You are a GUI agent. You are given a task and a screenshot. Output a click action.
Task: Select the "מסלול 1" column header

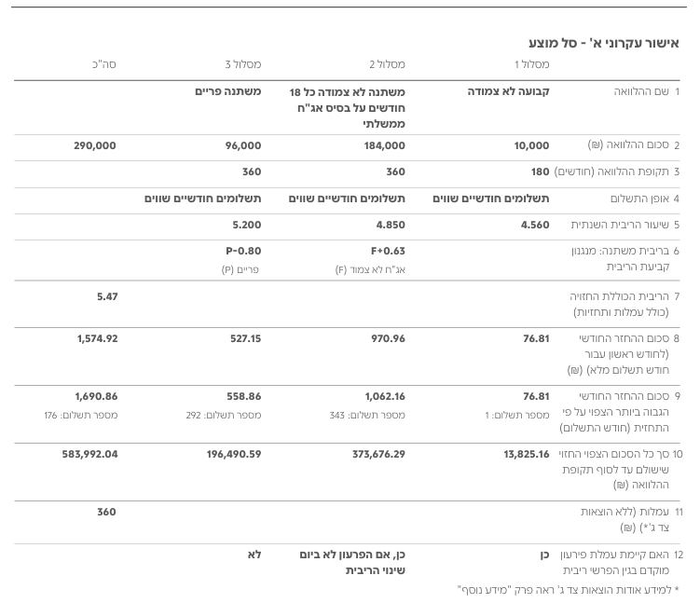[531, 65]
